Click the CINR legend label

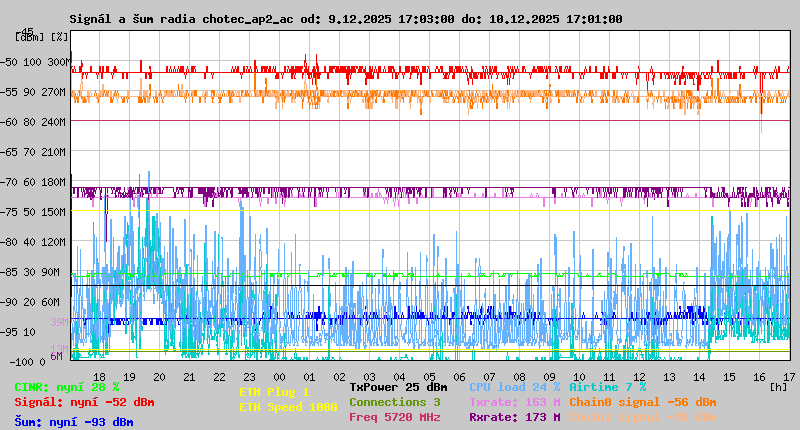[67, 387]
